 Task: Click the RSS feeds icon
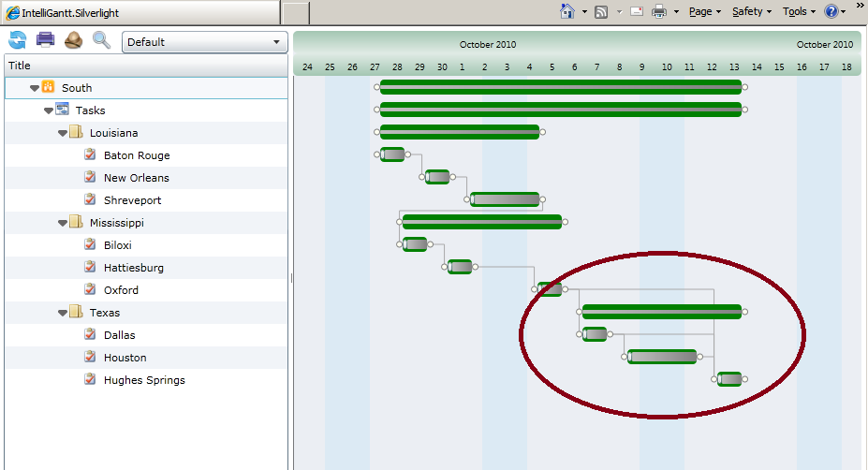(601, 11)
